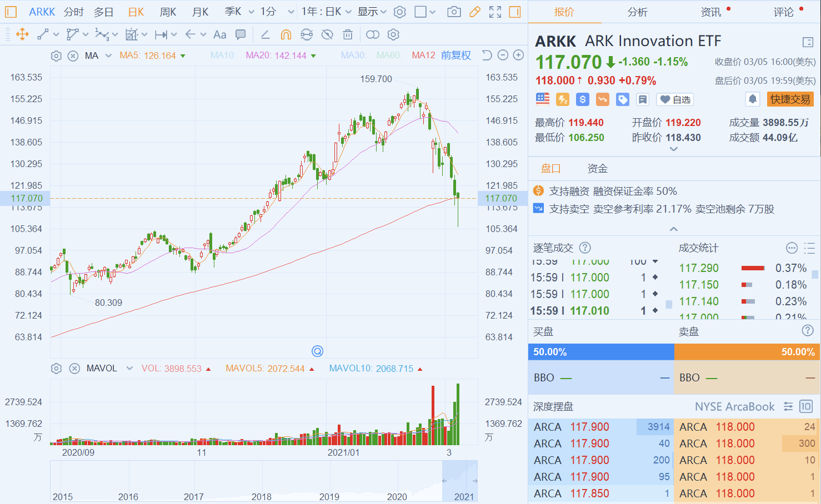Open the 资讯 news tab
Viewport: 821px width, 504px height.
click(710, 12)
